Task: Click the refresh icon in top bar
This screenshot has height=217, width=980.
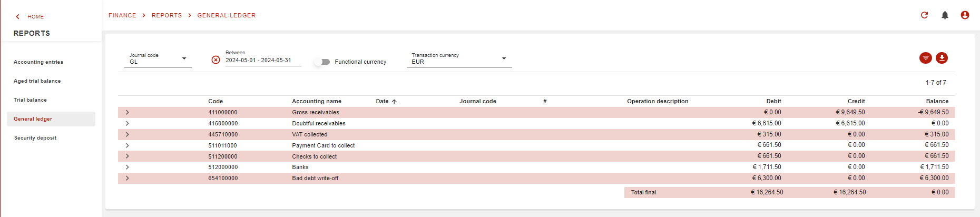Action: pos(924,15)
